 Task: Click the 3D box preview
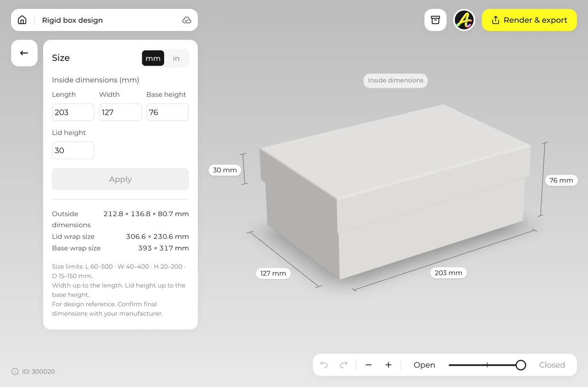(x=395, y=192)
